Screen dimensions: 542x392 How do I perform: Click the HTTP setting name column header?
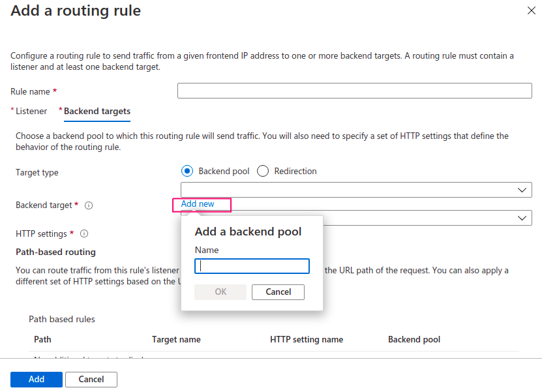(306, 339)
